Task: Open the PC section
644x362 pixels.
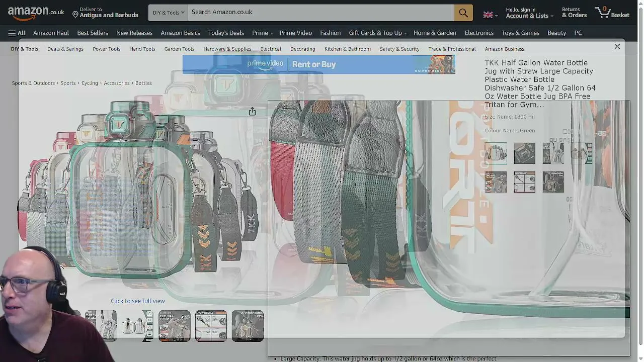Action: pos(578,33)
